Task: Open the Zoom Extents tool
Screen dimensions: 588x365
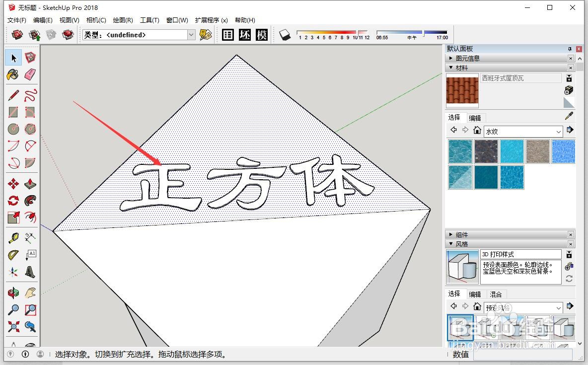Action: [13, 327]
